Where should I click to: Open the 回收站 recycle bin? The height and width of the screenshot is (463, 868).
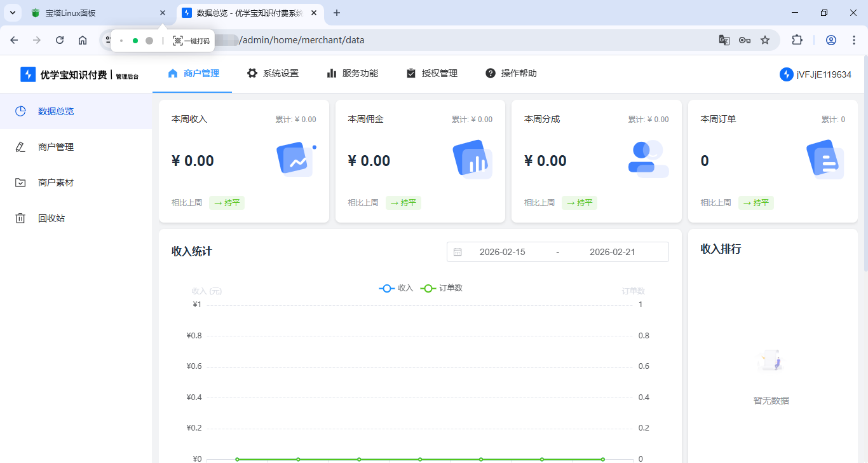point(51,218)
